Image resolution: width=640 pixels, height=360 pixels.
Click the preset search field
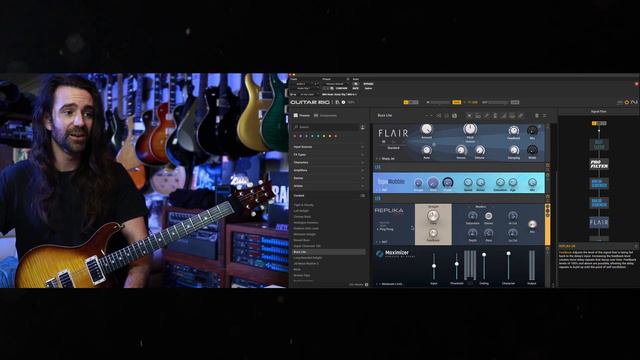(325, 127)
